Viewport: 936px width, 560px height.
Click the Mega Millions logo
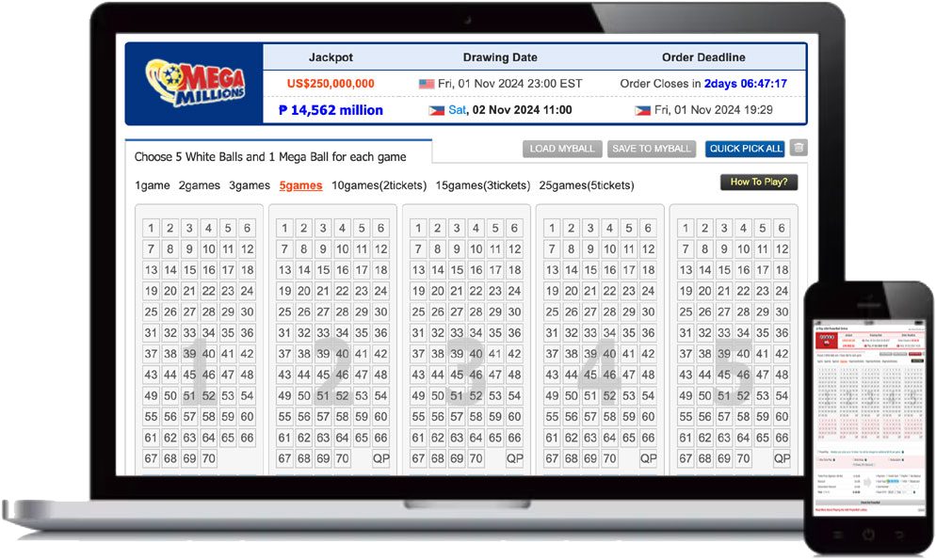tap(195, 84)
